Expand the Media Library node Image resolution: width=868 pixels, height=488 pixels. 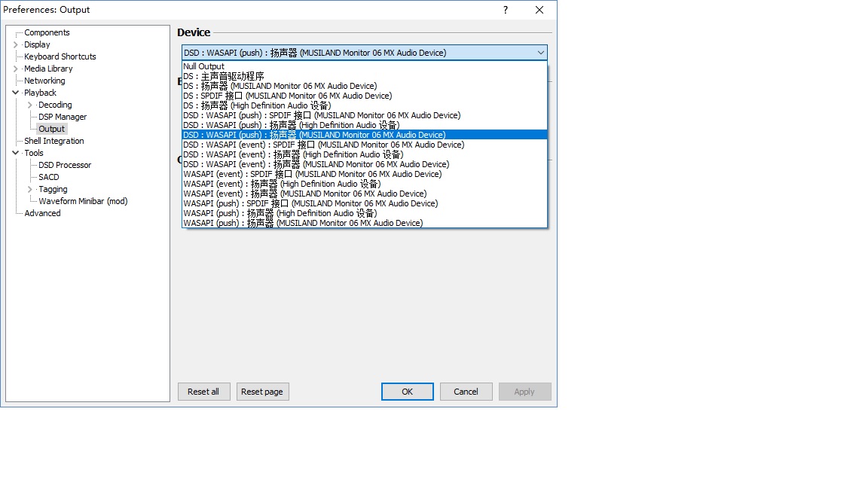coord(16,69)
